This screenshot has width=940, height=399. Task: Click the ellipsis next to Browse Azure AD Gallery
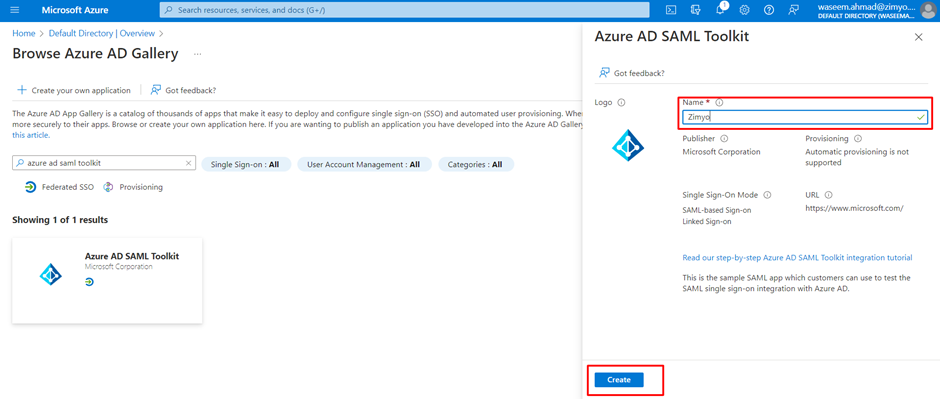point(197,54)
